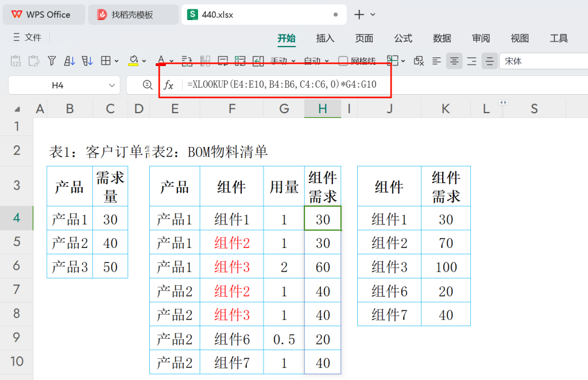Viewport: 588px width, 380px height.
Task: Click the greyed insert column icon
Action: (205, 61)
